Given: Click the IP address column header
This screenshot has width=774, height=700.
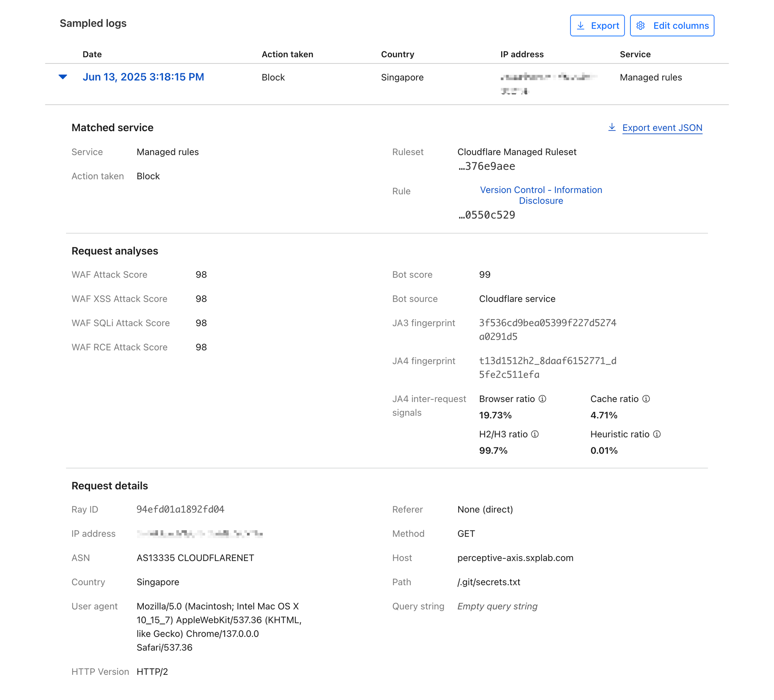Looking at the screenshot, I should tap(522, 54).
